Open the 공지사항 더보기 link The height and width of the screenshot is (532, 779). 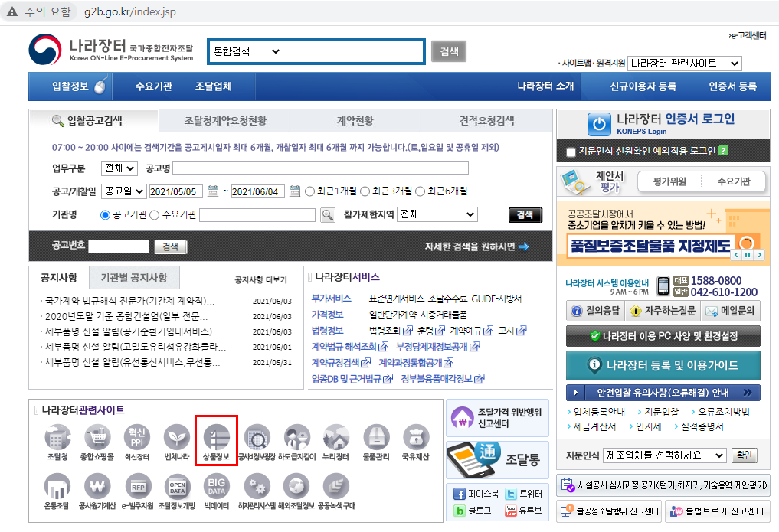point(261,280)
